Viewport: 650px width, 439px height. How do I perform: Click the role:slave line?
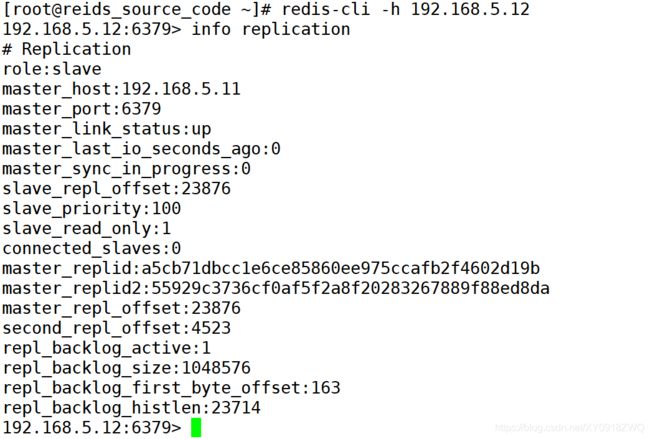52,69
